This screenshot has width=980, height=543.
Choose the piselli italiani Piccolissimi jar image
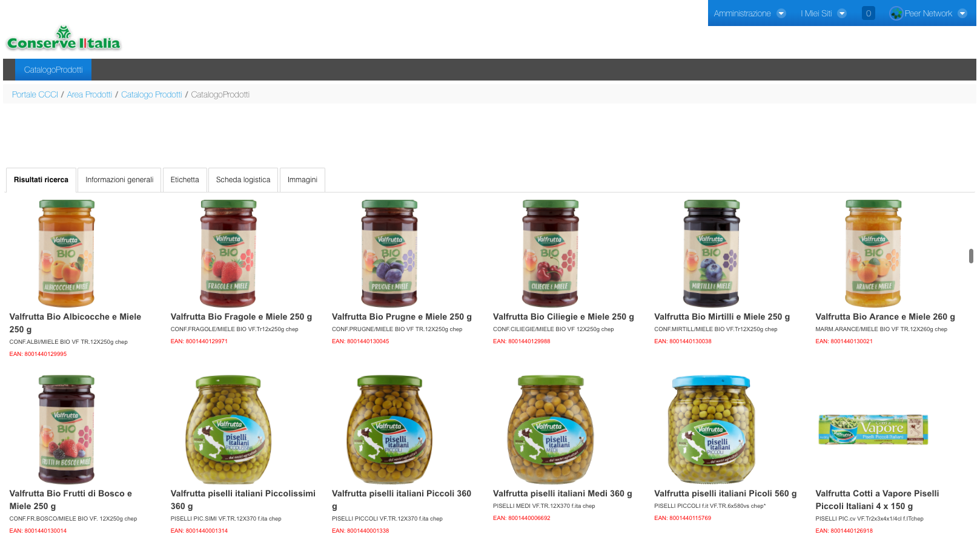point(228,429)
